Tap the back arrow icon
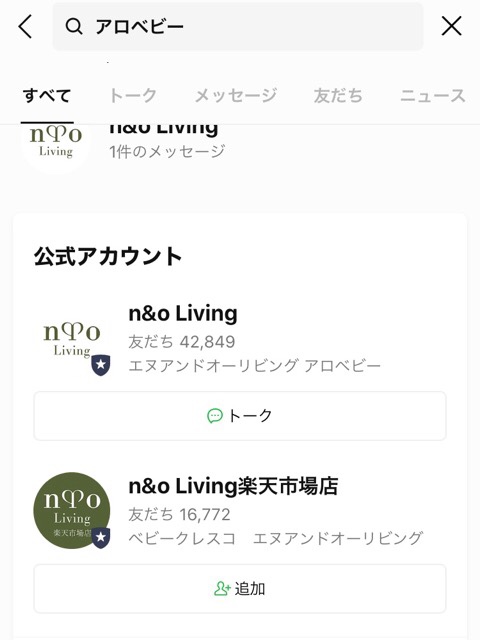Image resolution: width=480 pixels, height=640 pixels. pos(25,27)
